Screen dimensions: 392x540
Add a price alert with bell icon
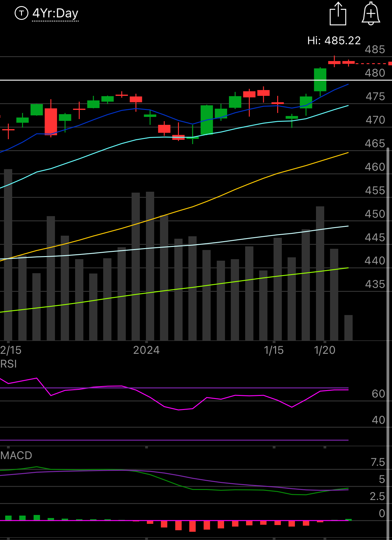(371, 13)
